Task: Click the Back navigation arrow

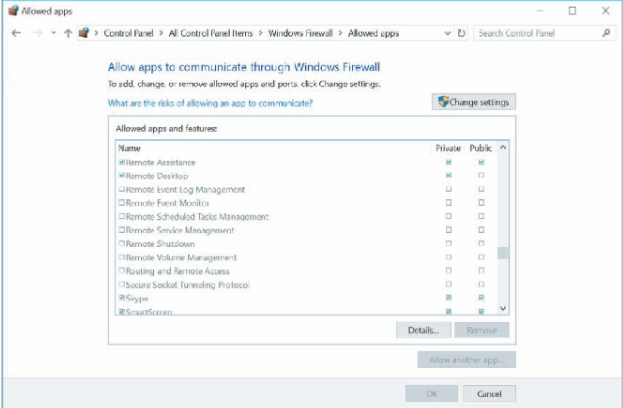Action: tap(16, 33)
